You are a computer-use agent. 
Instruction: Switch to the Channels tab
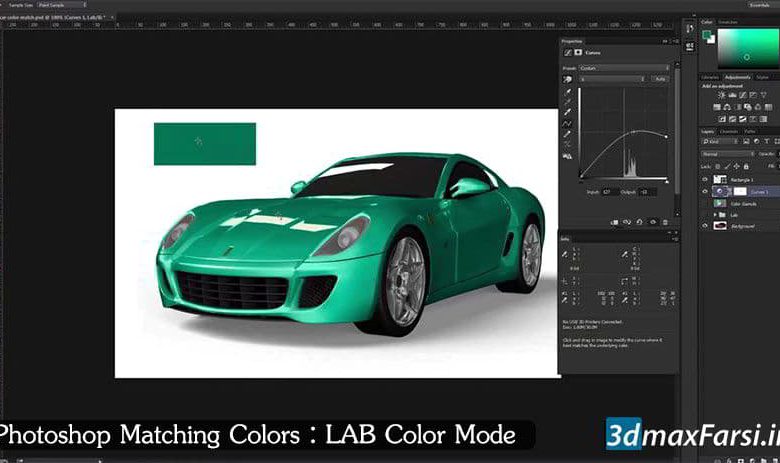click(x=729, y=131)
